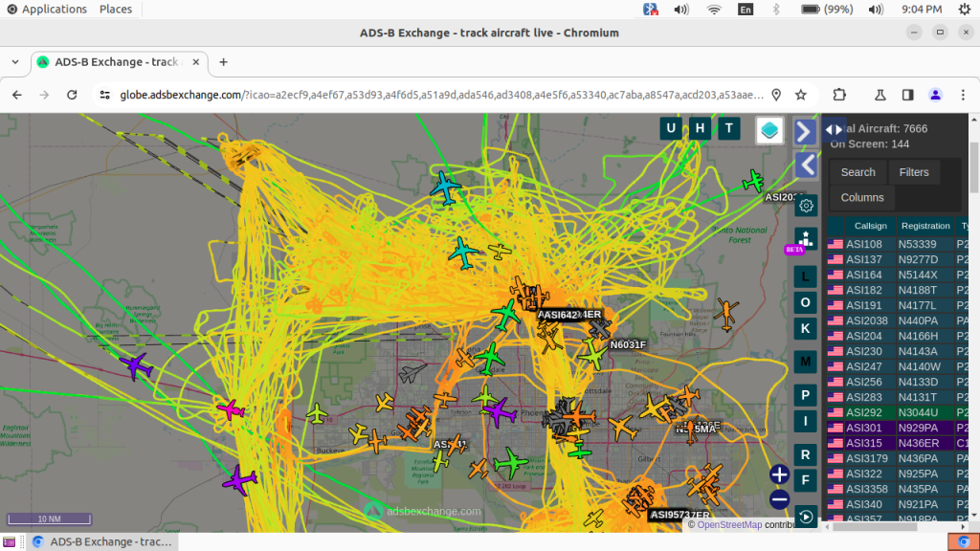Open the Wi-Fi network tray icon
Viewport: 980px width, 551px height.
[714, 10]
